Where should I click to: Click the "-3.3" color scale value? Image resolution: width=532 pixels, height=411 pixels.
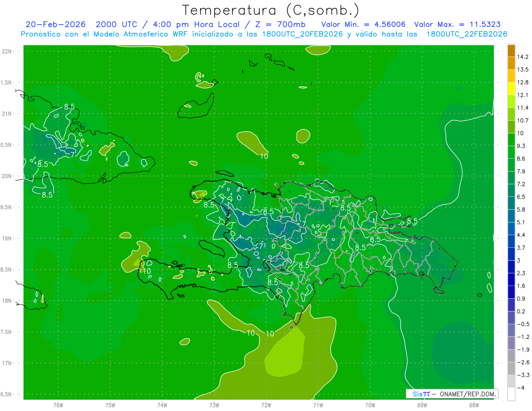[x=524, y=375]
